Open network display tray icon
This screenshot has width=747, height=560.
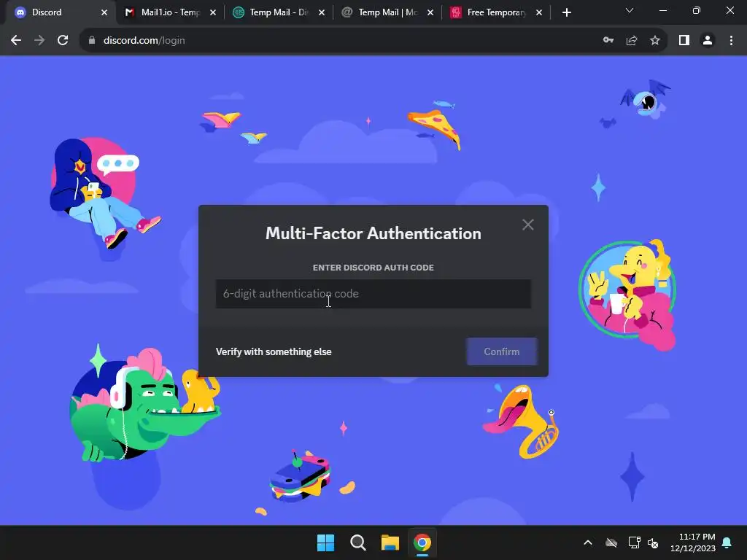(x=634, y=542)
